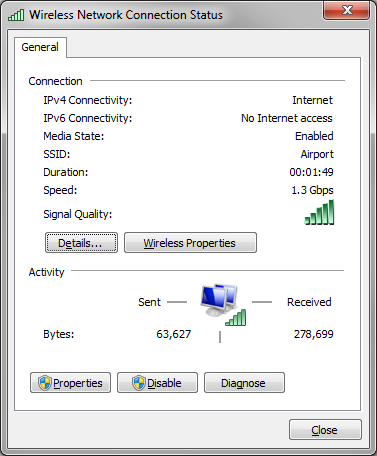The height and width of the screenshot is (456, 377).
Task: Click the Signal Quality: label
Action: pyautogui.click(x=78, y=214)
